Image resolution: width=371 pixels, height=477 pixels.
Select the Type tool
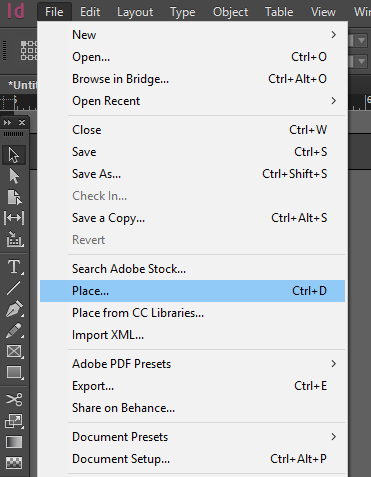coord(14,267)
